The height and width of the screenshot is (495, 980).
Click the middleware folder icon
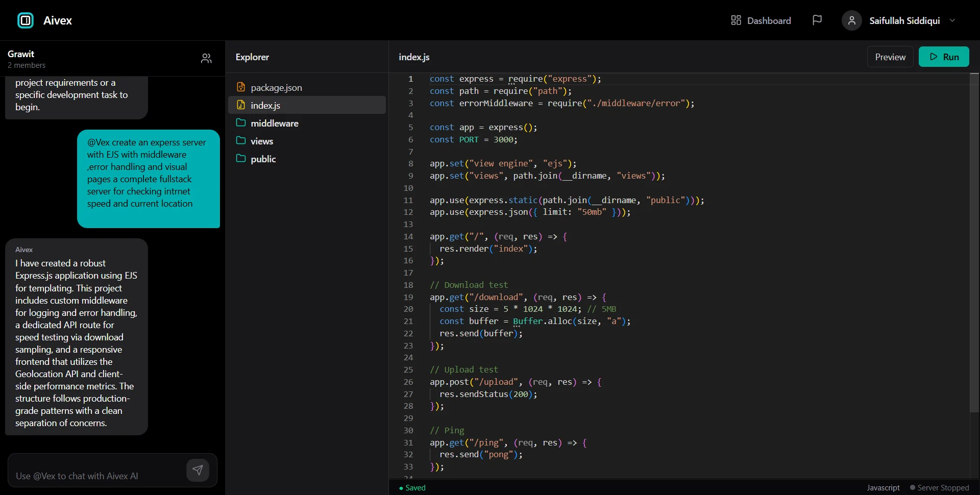241,123
